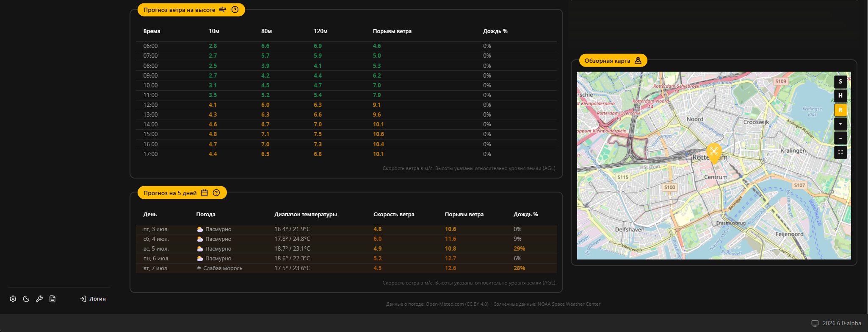Select the active R map layer

click(x=840, y=110)
